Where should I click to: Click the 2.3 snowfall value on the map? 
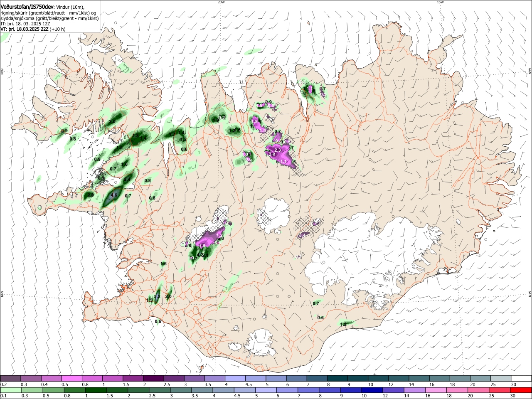[x=278, y=150]
